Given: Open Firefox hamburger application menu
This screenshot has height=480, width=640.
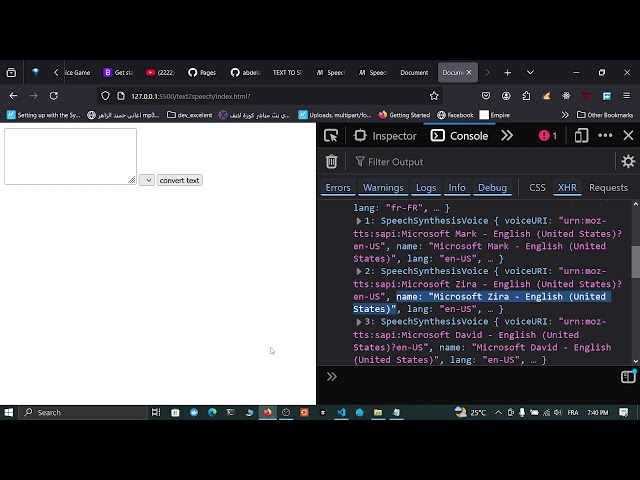Looking at the screenshot, I should coord(627,96).
